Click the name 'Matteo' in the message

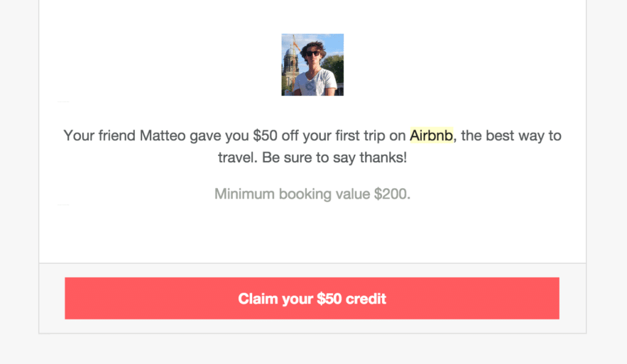(x=162, y=135)
